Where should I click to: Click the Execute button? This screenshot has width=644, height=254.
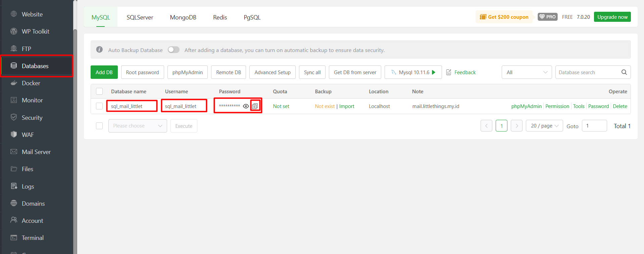coord(184,126)
